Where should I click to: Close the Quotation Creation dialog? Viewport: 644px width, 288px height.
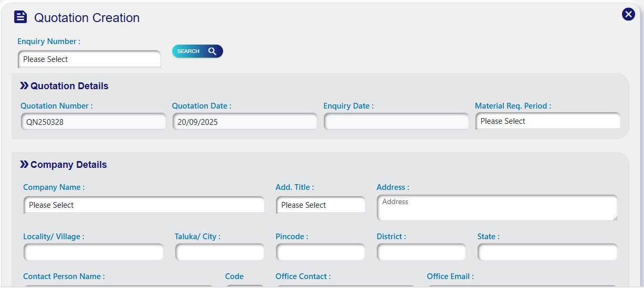628,14
